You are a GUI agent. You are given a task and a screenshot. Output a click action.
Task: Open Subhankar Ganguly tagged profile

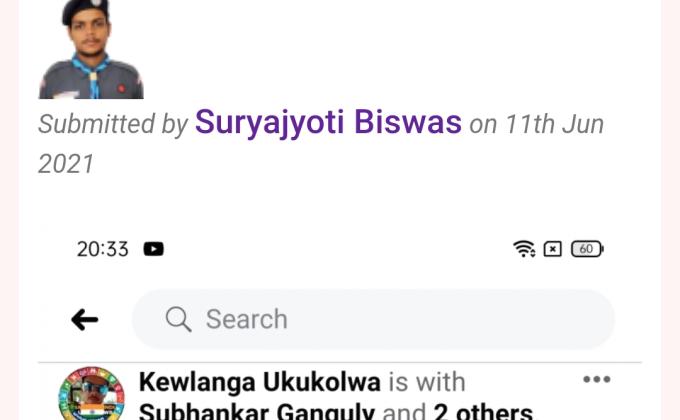[257, 411]
